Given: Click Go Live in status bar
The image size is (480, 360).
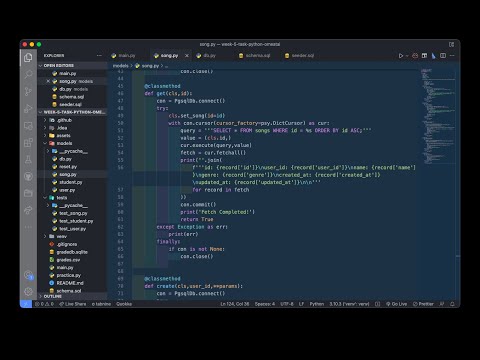Looking at the screenshot, I should (397, 304).
